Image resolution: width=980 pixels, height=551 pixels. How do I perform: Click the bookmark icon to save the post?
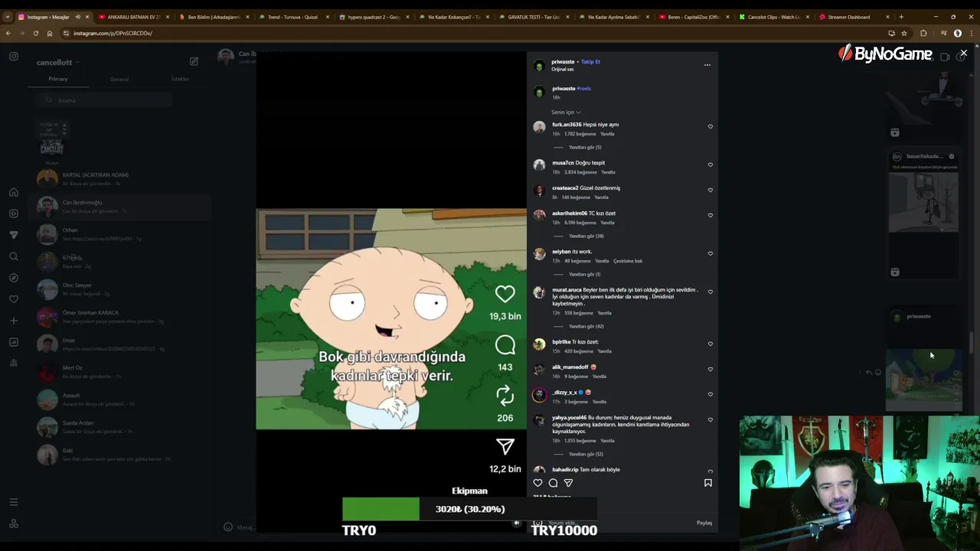707,483
